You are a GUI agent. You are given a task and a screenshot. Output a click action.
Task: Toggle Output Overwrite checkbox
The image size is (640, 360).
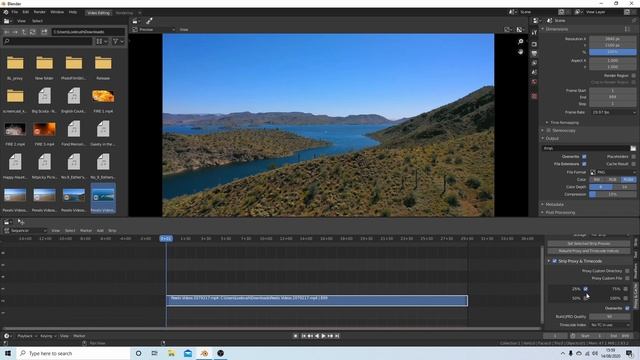pyautogui.click(x=584, y=156)
